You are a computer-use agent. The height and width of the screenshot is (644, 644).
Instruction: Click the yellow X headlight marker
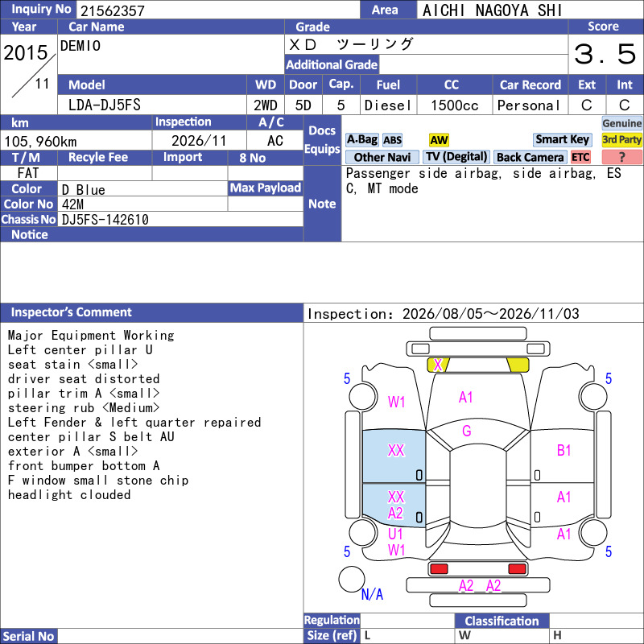tap(438, 365)
